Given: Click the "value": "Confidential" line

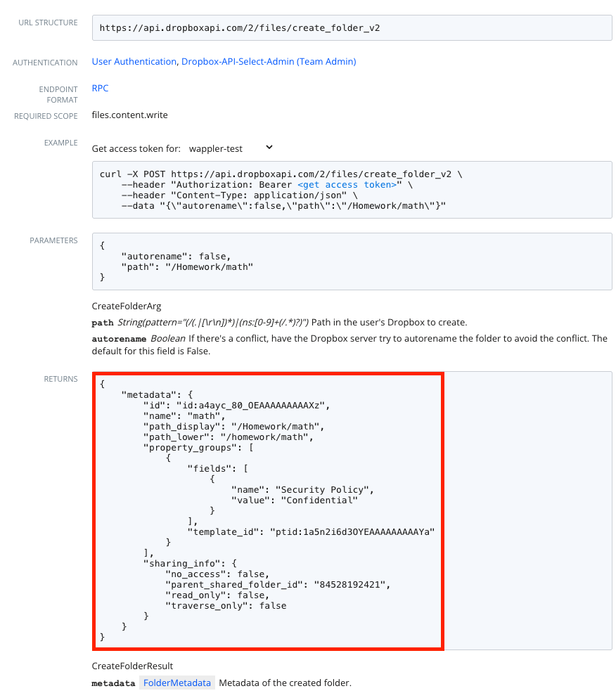Looking at the screenshot, I should [x=295, y=500].
